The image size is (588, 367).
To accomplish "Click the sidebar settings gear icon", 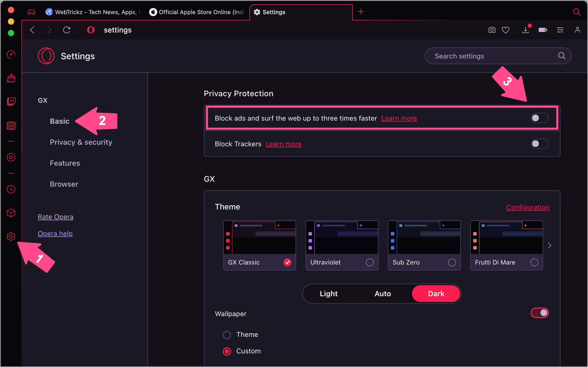I will coord(11,236).
